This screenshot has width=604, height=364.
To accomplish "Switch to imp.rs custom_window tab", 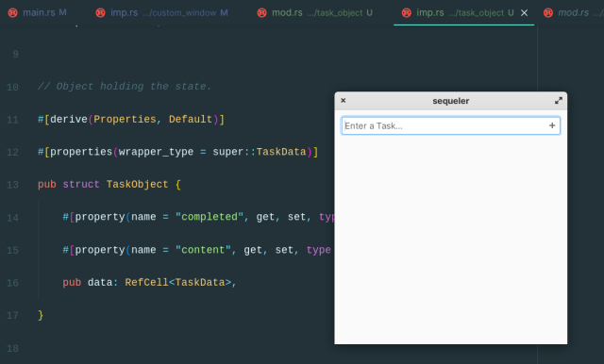I will 162,12.
